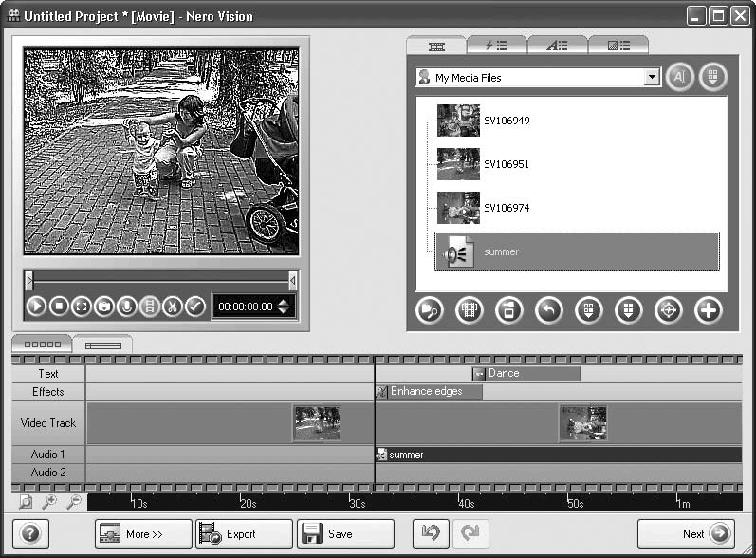Click the plus add media button
756x558 pixels.
tap(708, 310)
